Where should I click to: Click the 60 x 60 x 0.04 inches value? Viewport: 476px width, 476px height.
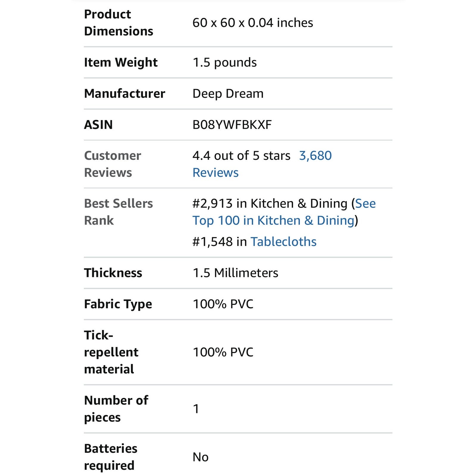pos(253,23)
